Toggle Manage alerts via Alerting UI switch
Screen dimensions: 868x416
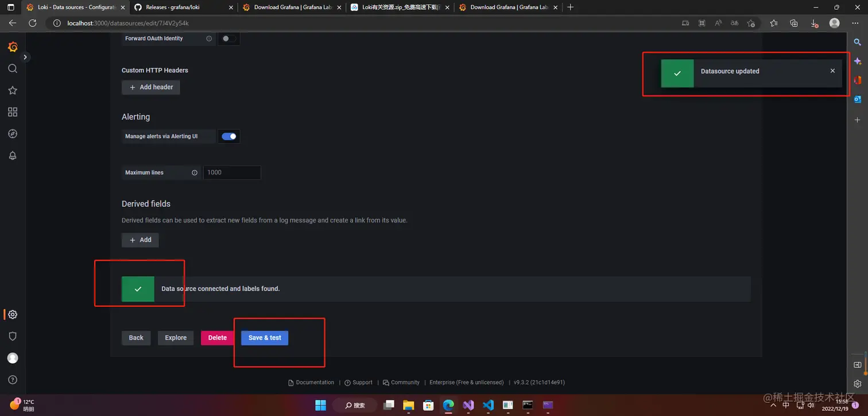click(x=229, y=136)
